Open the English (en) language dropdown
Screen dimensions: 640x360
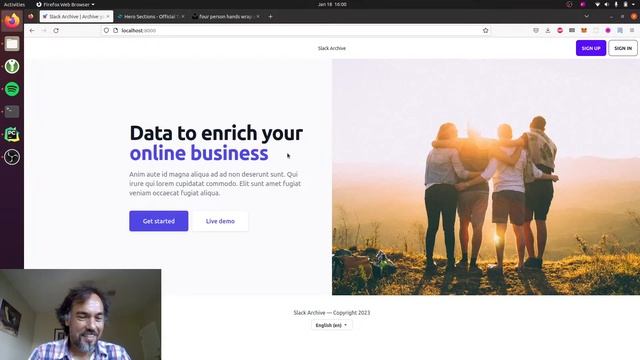(x=331, y=325)
